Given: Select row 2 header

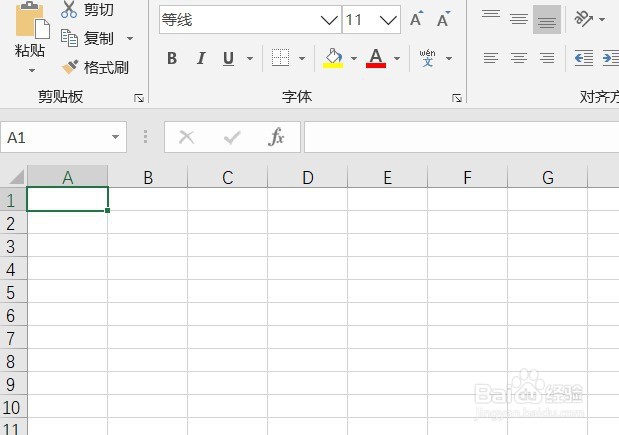Looking at the screenshot, I should (13, 223).
